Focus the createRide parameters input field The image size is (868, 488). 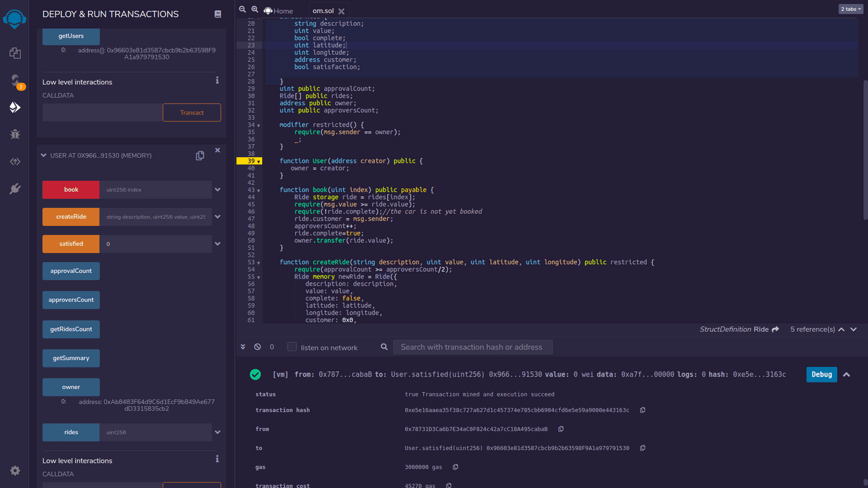point(156,217)
